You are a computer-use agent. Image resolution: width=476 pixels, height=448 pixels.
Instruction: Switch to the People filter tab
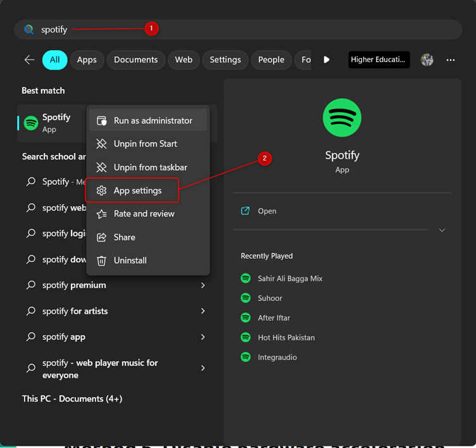coord(271,59)
